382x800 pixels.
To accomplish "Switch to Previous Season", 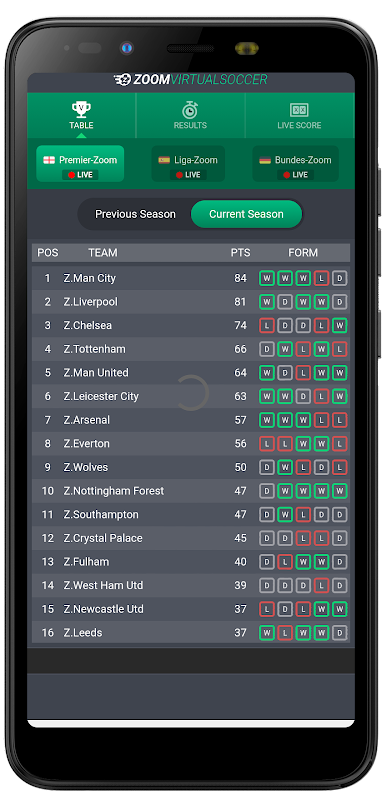I will [x=135, y=214].
